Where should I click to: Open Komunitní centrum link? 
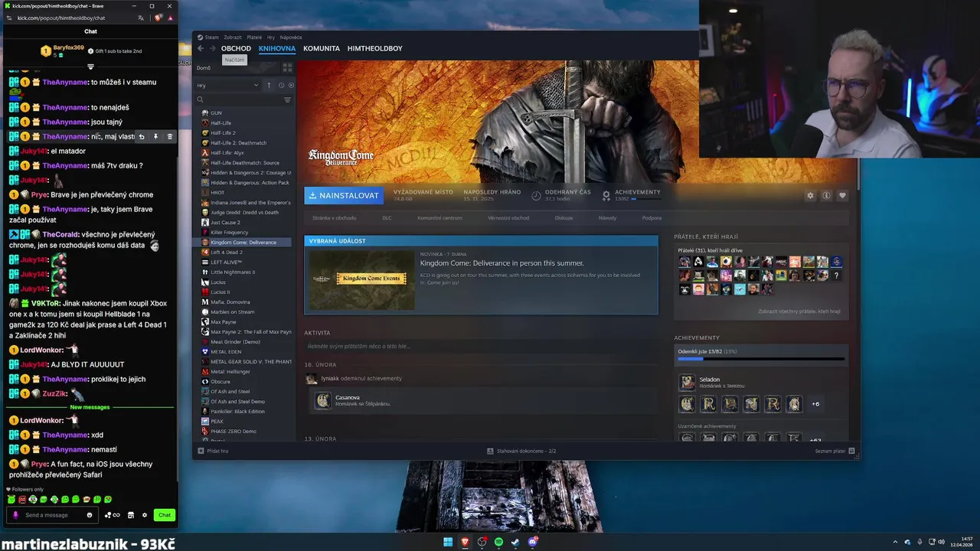pyautogui.click(x=439, y=218)
